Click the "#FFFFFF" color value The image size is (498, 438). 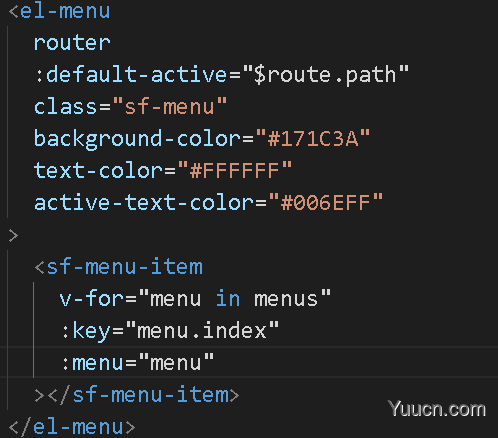pyautogui.click(x=235, y=171)
